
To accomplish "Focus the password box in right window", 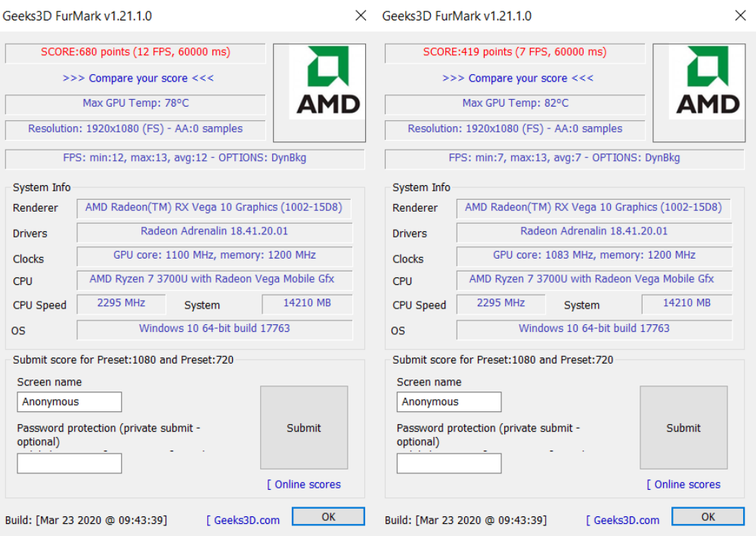I will (x=448, y=463).
